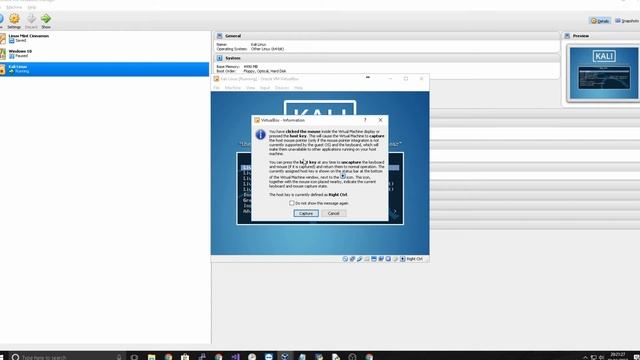640x360 pixels.
Task: Click the blue information icon in dialog
Action: click(x=260, y=134)
